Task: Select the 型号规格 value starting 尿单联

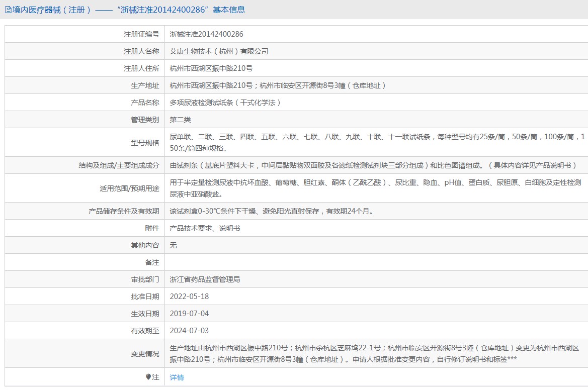Action: pyautogui.click(x=377, y=142)
